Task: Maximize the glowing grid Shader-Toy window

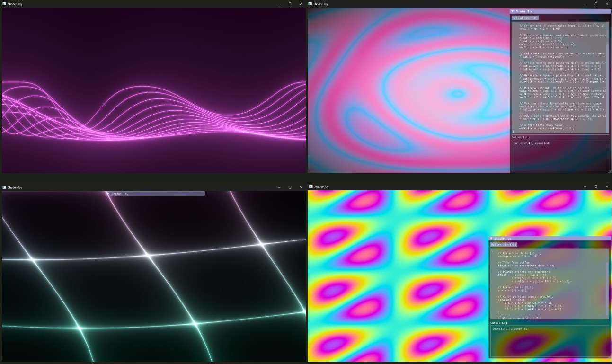Action: pos(290,187)
